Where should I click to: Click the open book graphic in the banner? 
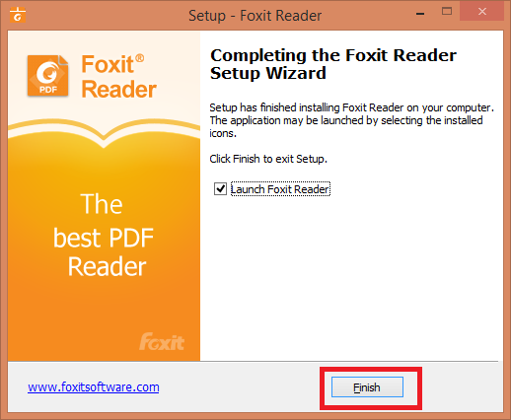click(104, 133)
